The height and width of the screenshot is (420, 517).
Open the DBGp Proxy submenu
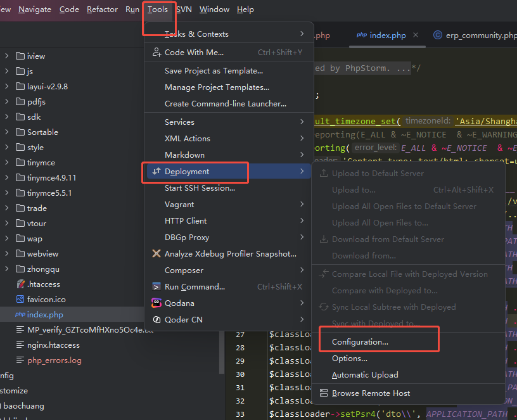(229, 237)
